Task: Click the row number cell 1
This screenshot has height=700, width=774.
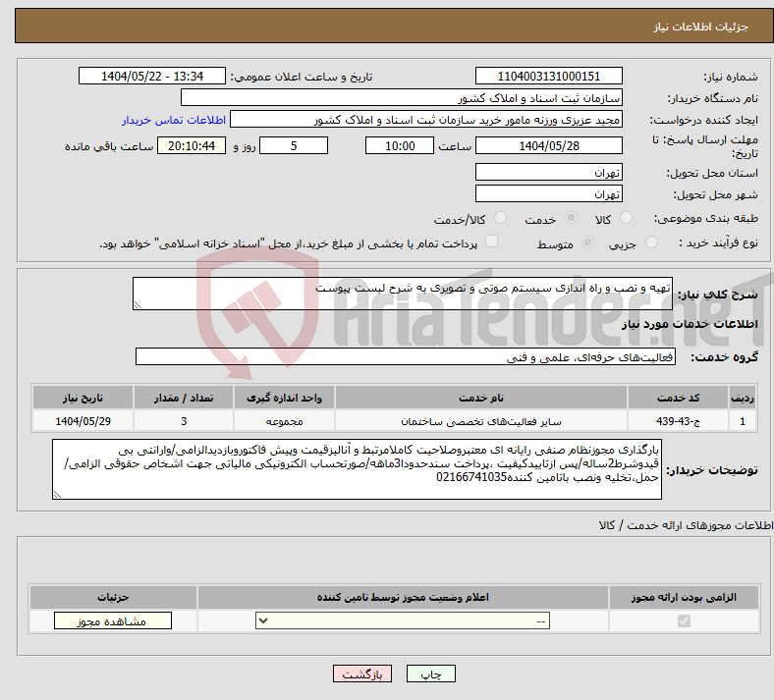Action: pyautogui.click(x=743, y=421)
